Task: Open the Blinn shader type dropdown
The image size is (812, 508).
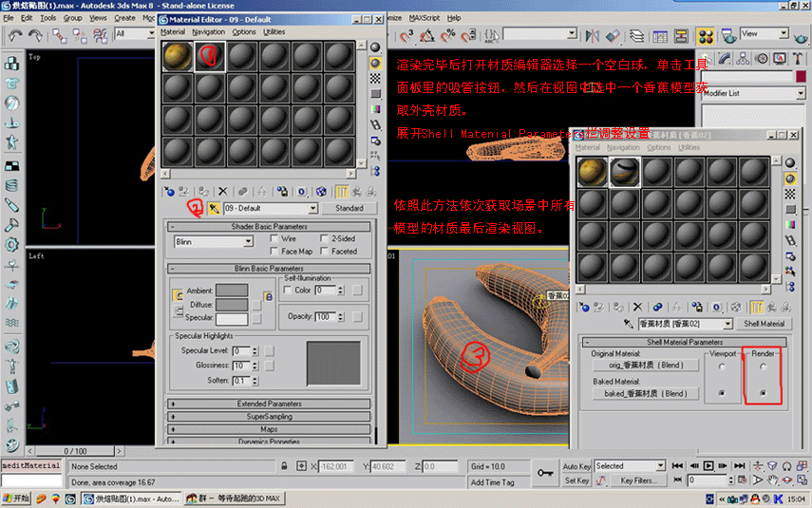Action: click(249, 242)
